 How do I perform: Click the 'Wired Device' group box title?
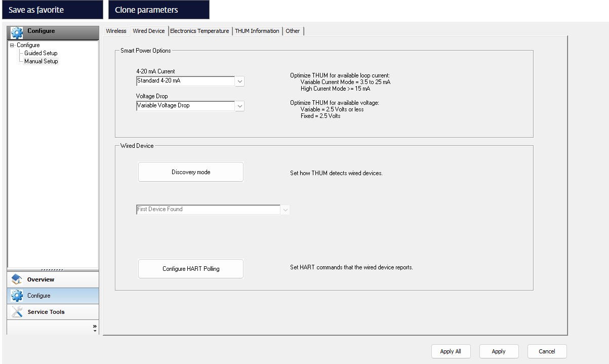(x=137, y=146)
